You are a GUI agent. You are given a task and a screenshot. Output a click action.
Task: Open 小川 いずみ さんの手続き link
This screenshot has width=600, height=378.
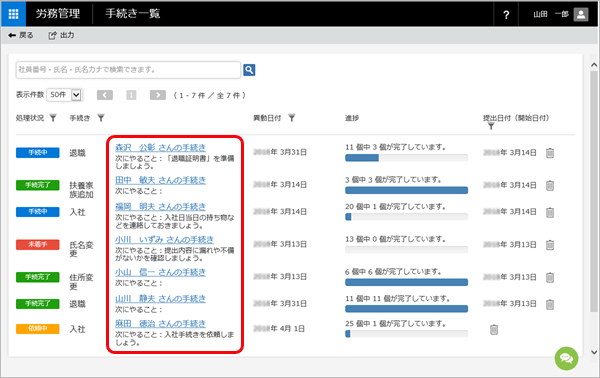click(165, 240)
